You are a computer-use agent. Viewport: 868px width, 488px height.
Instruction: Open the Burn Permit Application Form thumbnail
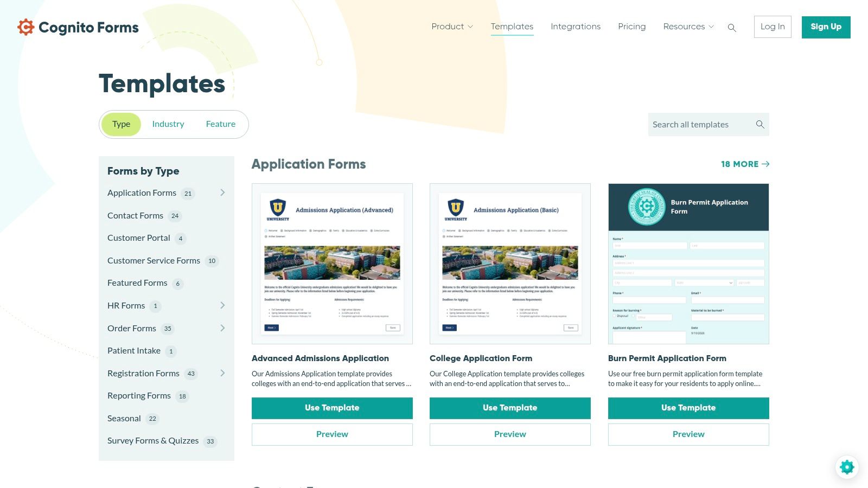688,264
